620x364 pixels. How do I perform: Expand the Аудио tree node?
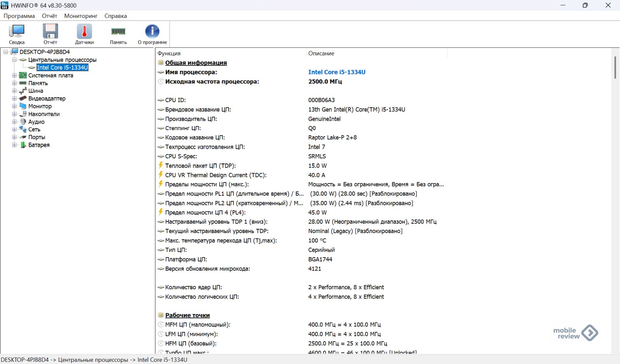click(x=14, y=122)
